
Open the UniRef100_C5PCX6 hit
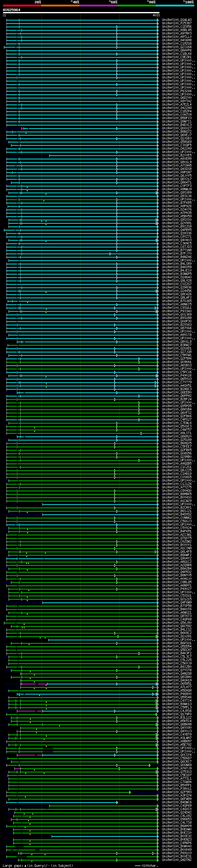177,372
